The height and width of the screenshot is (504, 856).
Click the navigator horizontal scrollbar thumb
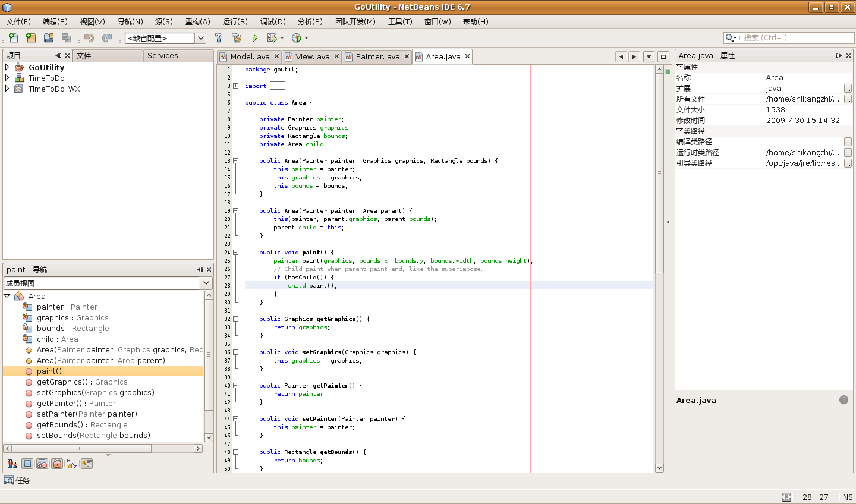(81, 448)
